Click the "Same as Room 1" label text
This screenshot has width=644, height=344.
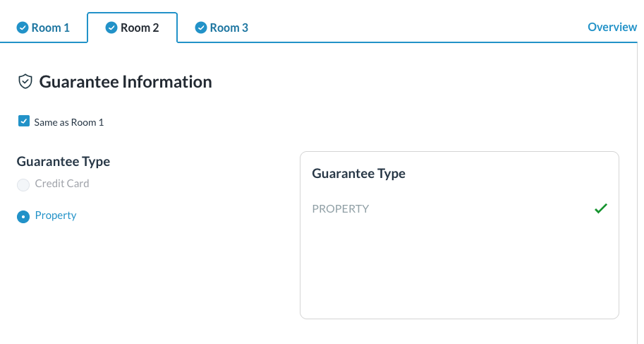coord(69,122)
